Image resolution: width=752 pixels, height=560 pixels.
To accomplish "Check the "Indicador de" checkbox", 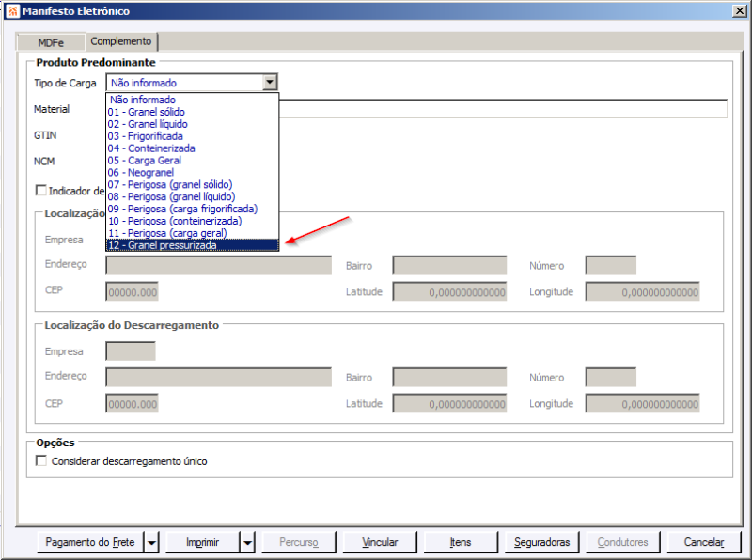I will point(40,190).
